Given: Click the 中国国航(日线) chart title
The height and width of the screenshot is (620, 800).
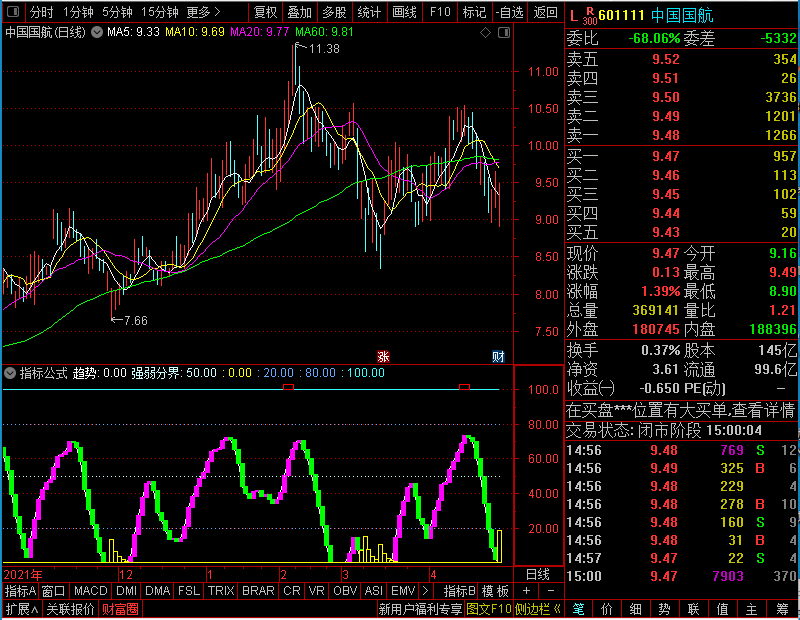Looking at the screenshot, I should [x=45, y=32].
